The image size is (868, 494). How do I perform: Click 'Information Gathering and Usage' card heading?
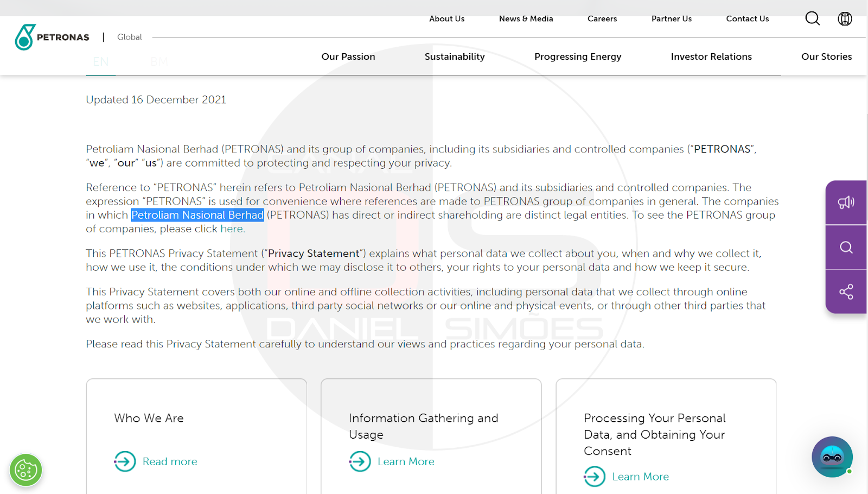[x=423, y=426]
